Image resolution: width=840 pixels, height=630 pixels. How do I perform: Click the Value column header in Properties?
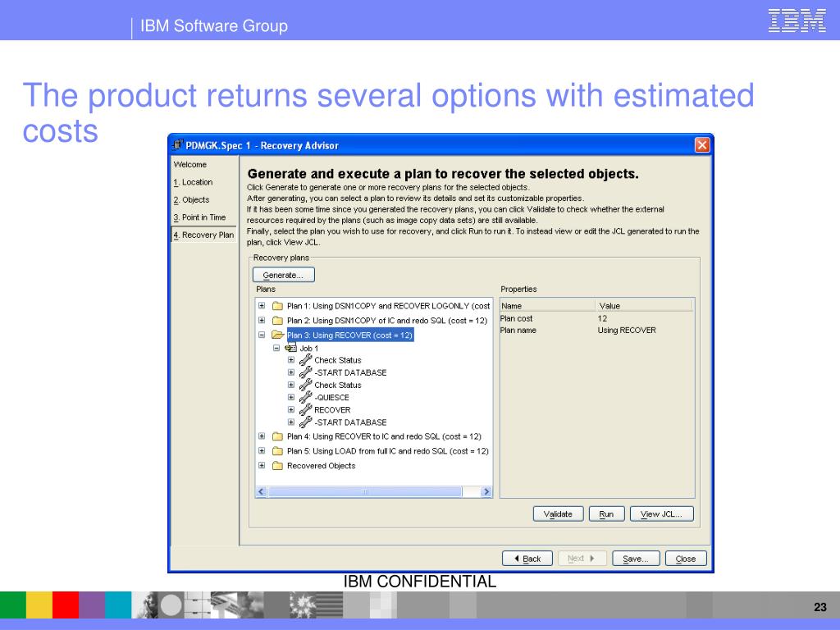[x=643, y=305]
